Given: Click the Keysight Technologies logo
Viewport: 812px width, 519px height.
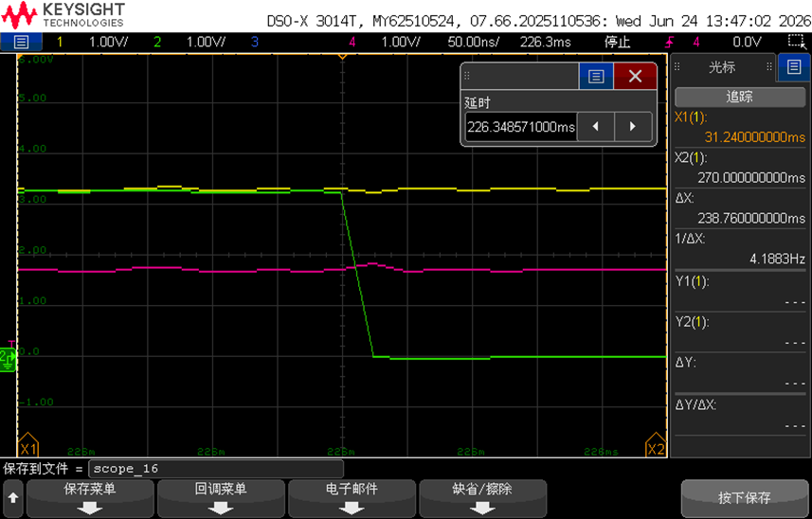Looking at the screenshot, I should click(63, 15).
